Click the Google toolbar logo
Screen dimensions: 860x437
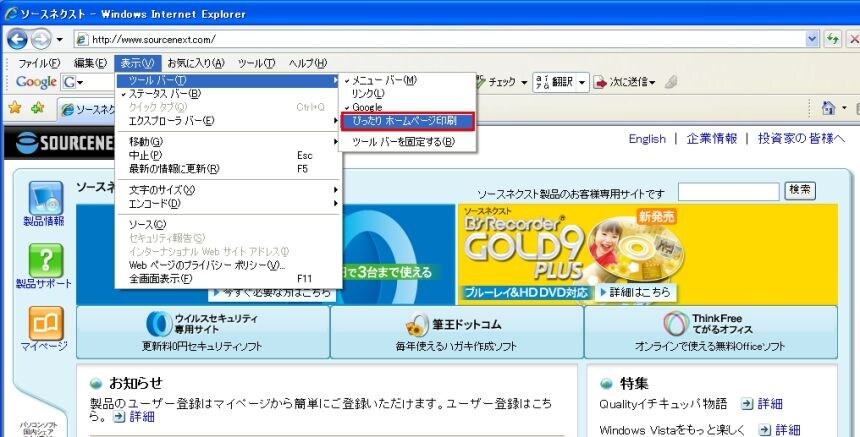click(x=36, y=82)
